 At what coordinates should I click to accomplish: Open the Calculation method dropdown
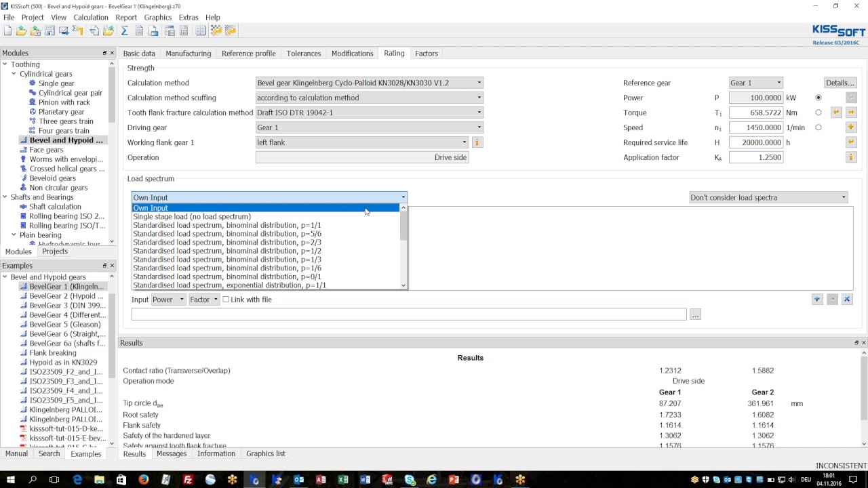[x=370, y=83]
